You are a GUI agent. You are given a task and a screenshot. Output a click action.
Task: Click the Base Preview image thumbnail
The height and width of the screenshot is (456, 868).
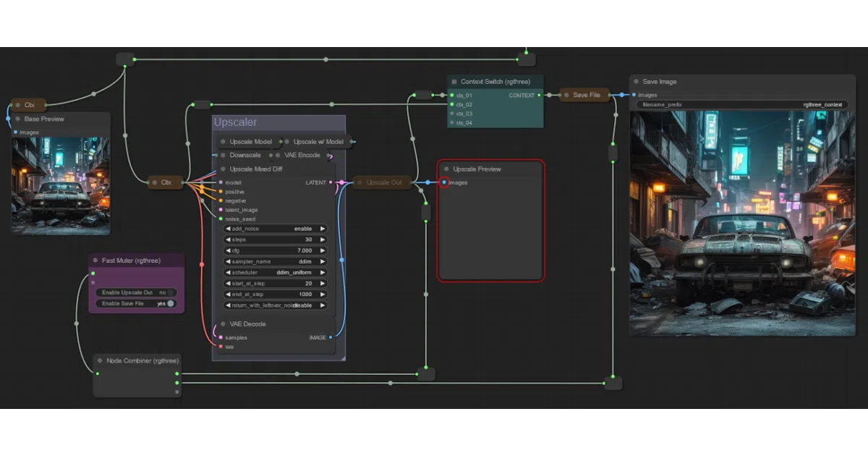pyautogui.click(x=61, y=184)
